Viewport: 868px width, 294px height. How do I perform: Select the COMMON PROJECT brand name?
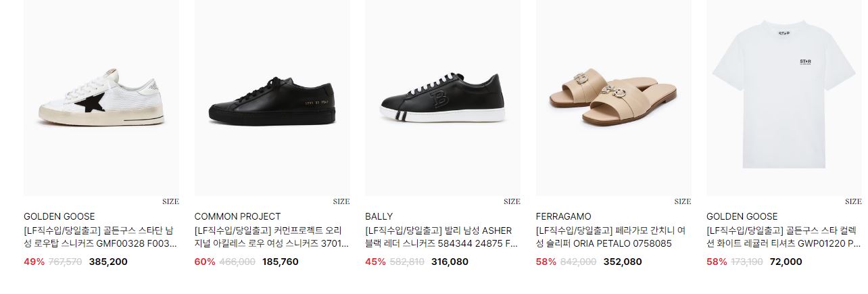(x=237, y=217)
